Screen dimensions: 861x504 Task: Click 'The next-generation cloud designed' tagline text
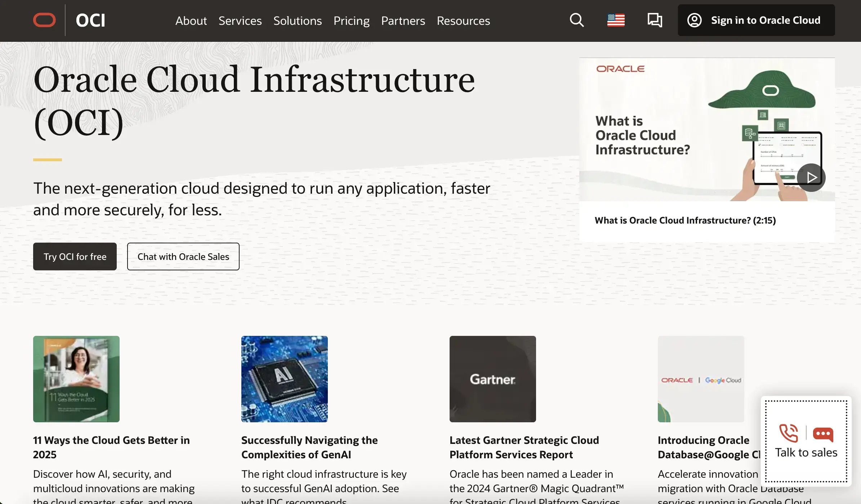(262, 199)
